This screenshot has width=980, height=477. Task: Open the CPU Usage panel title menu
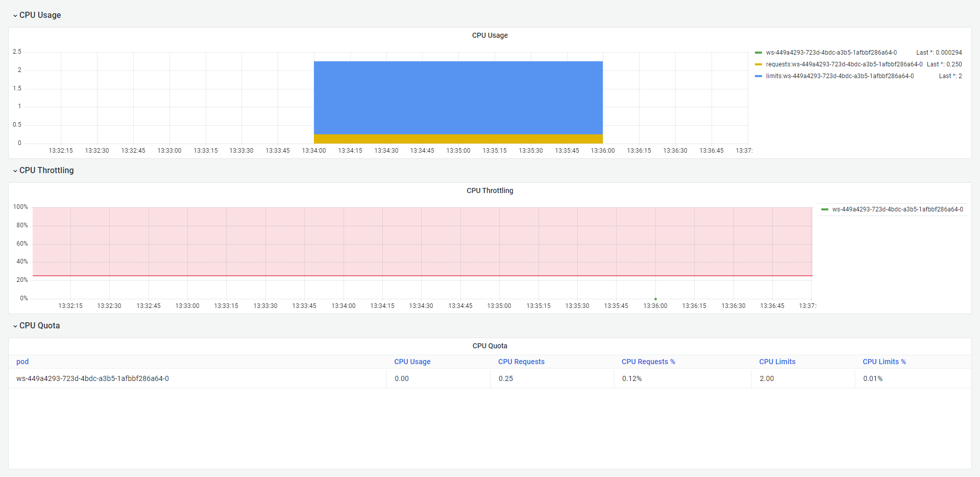click(x=489, y=35)
